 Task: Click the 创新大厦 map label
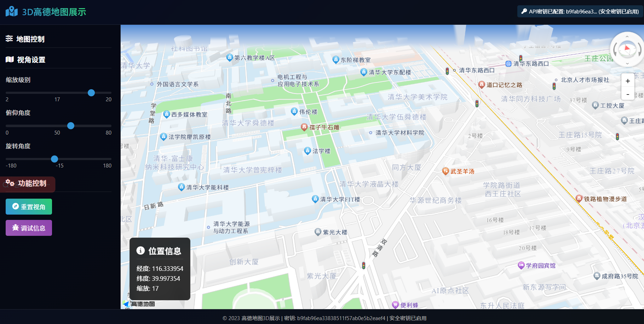tap(244, 262)
